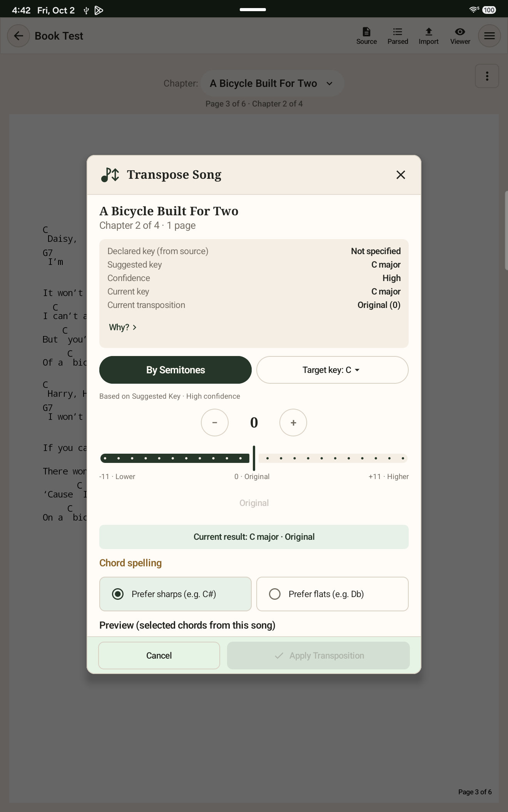Click the Suggested key C major value

pos(386,265)
